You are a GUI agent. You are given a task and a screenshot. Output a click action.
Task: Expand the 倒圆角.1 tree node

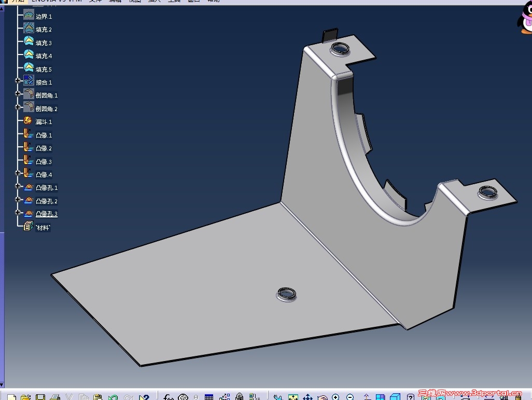18,93
